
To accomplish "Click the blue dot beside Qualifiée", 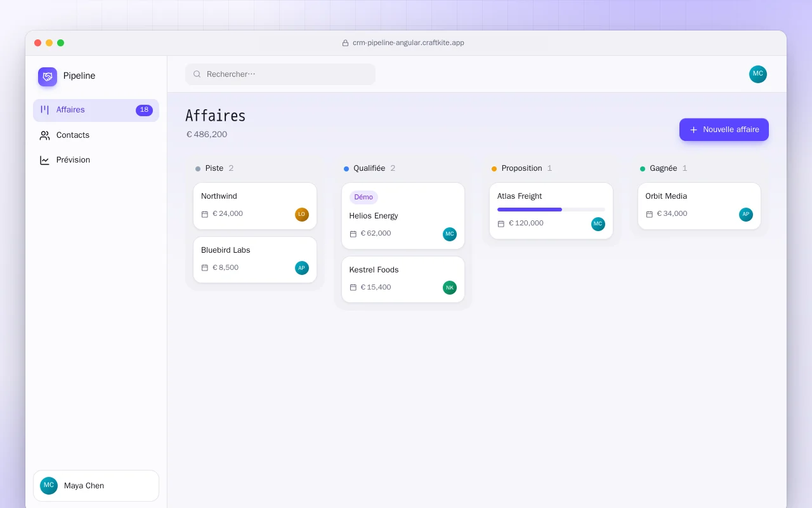I will coord(346,169).
